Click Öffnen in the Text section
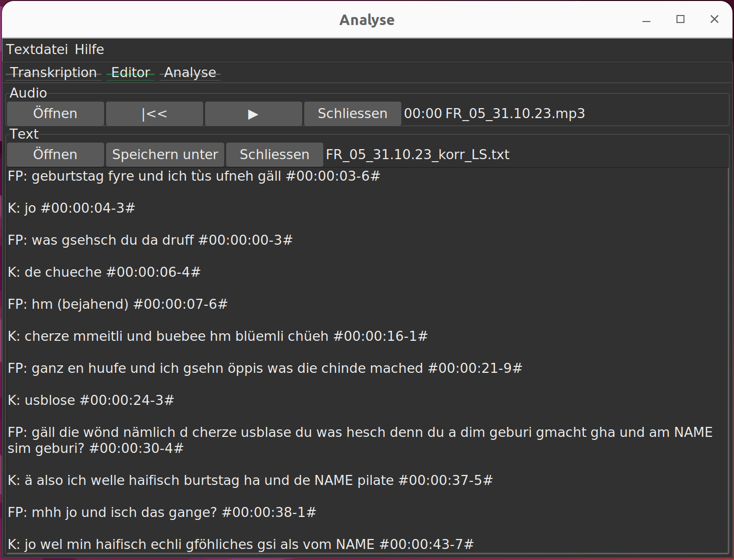Screen dimensions: 734x560 click(x=55, y=155)
